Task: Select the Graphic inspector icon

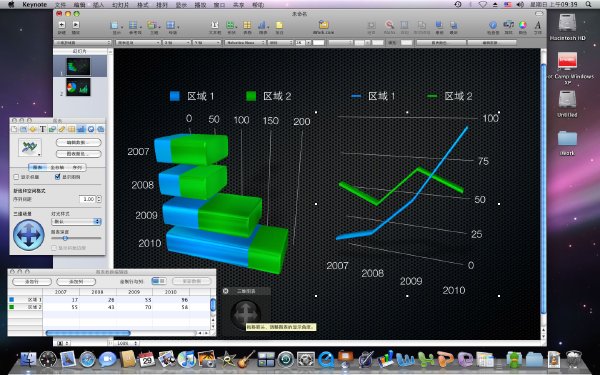Action: (52, 129)
